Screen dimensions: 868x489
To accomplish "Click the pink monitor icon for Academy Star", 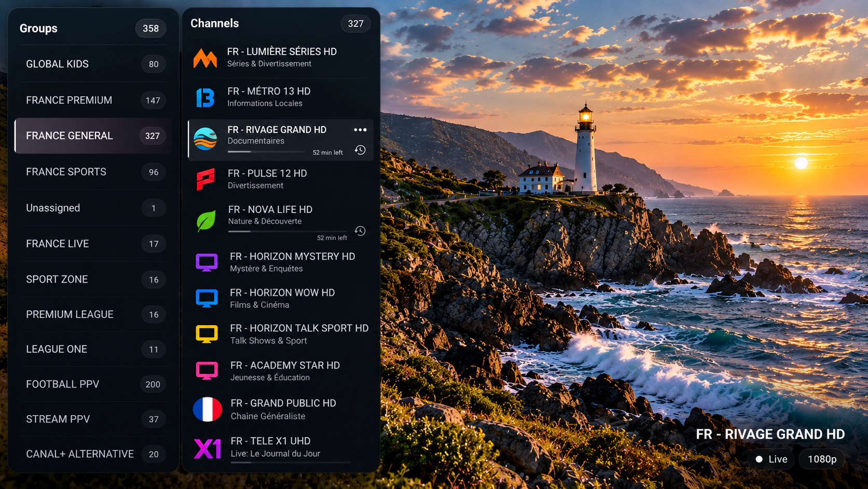I will (x=207, y=371).
